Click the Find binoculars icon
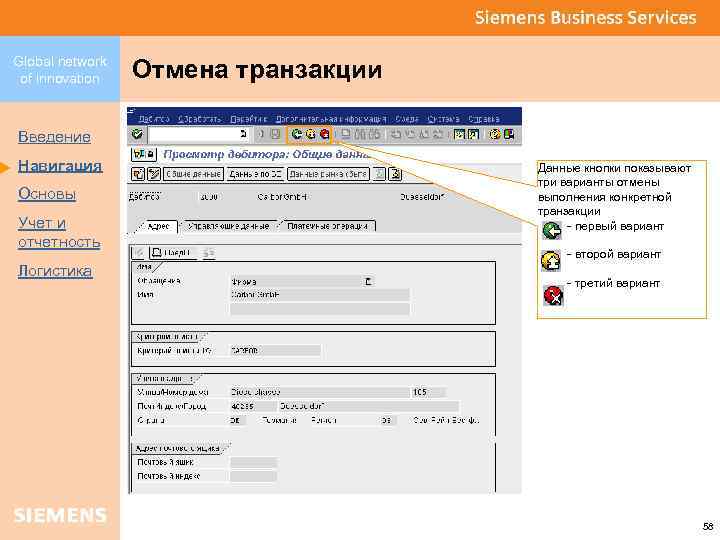This screenshot has width=720, height=540. pyautogui.click(x=361, y=135)
